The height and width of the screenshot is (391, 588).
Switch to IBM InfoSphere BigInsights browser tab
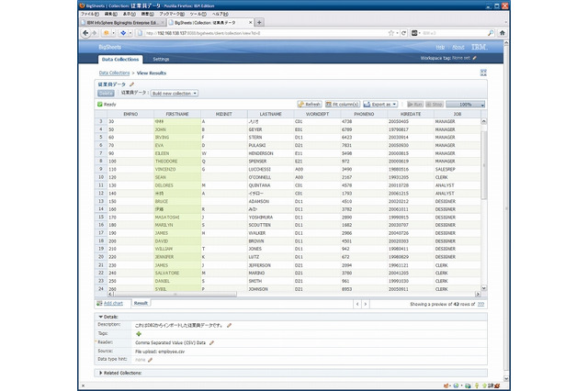coord(122,22)
